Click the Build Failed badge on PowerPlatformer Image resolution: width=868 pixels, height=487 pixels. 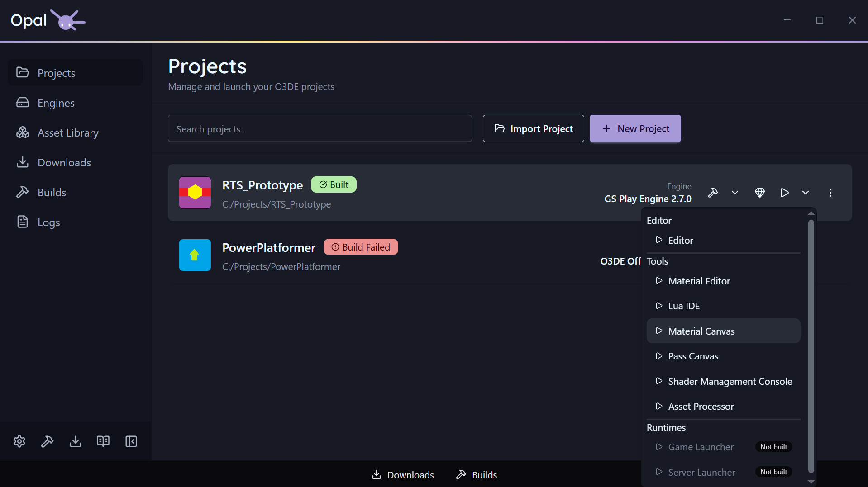pyautogui.click(x=361, y=247)
